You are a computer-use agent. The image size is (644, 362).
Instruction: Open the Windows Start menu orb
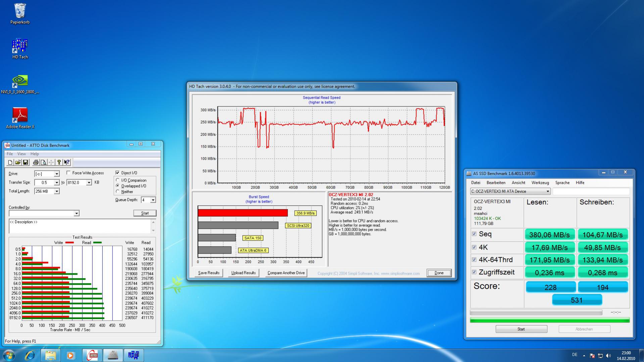[x=9, y=355]
